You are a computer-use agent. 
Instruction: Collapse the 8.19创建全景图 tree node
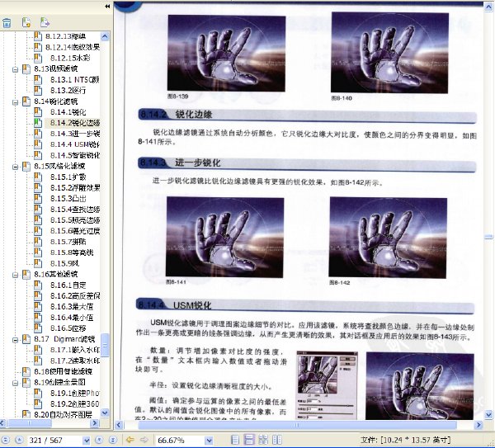pos(15,383)
